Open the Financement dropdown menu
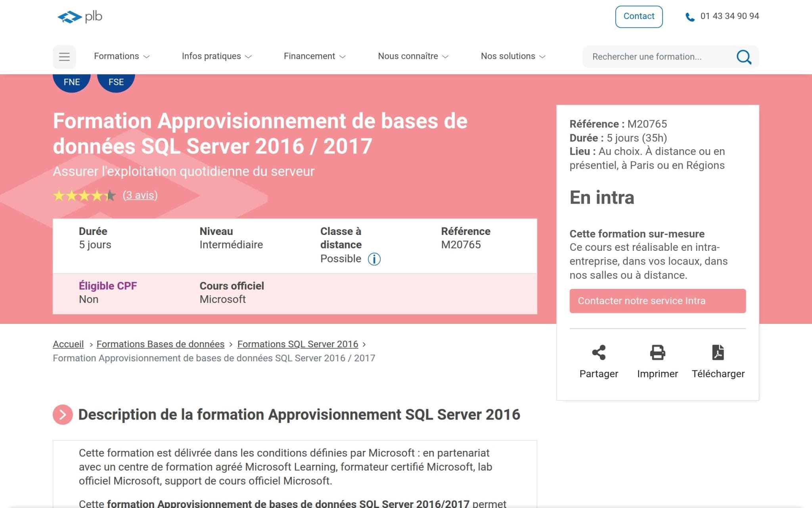The width and height of the screenshot is (812, 508). click(314, 56)
